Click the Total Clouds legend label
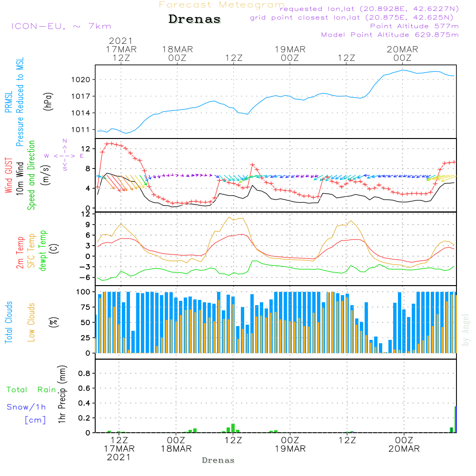This screenshot has height=476, width=476. (x=9, y=322)
